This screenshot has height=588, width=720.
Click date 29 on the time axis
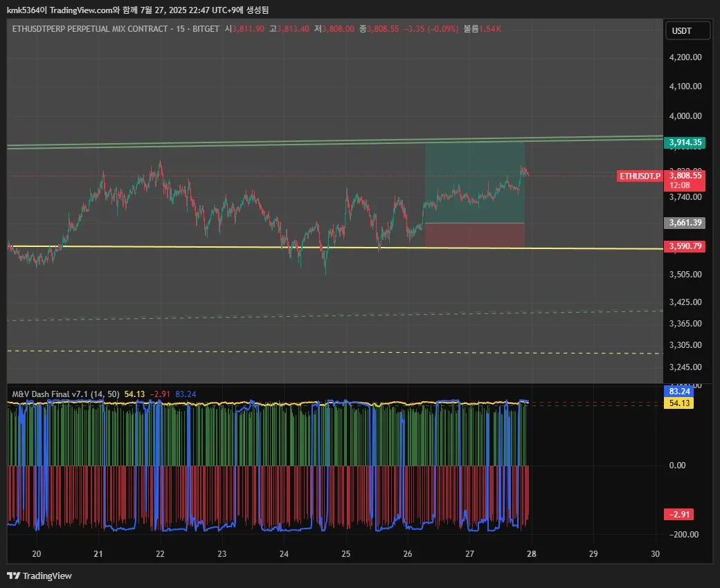coord(593,554)
